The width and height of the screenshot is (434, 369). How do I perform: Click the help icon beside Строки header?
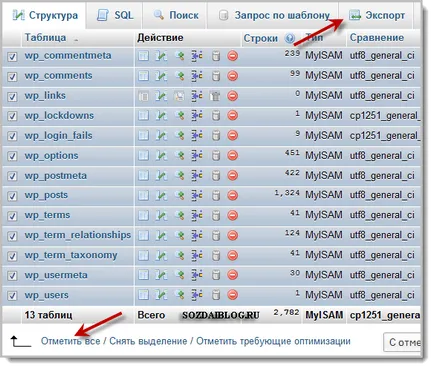click(290, 38)
